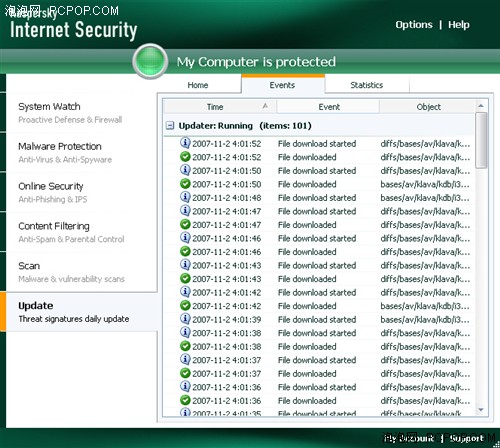Viewport: 500px width, 448px height.
Task: Open the Help link
Action: click(x=459, y=25)
